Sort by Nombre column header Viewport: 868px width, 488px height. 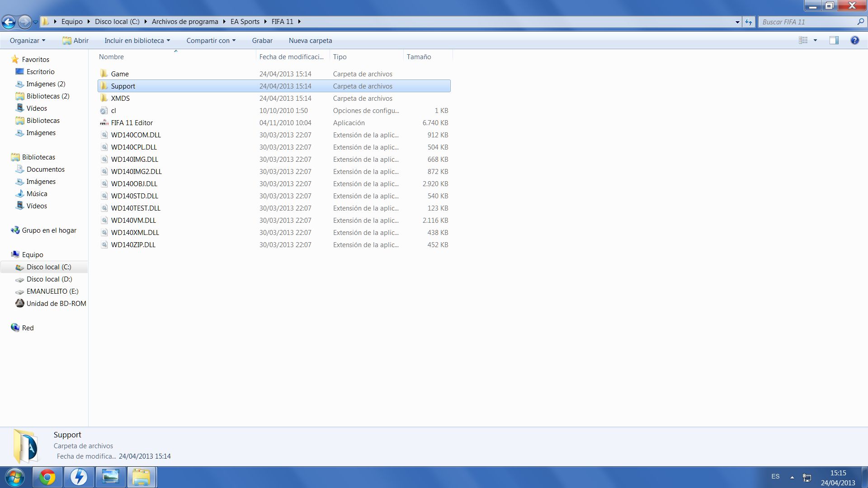(176, 56)
